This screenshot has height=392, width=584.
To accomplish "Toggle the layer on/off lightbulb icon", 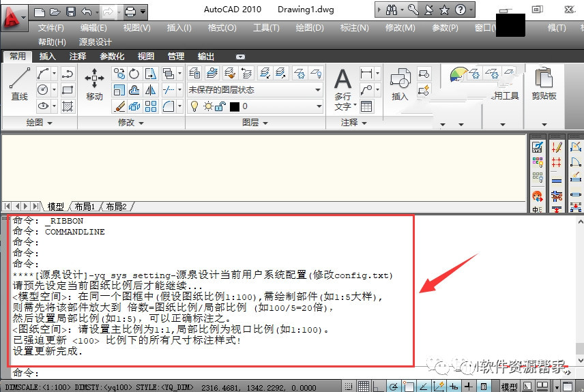I will (x=194, y=106).
